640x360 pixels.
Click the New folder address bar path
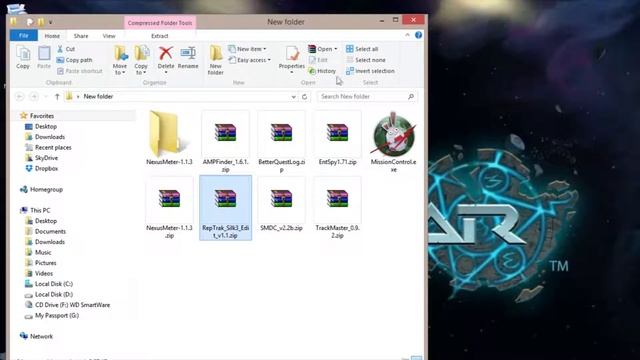[x=98, y=96]
